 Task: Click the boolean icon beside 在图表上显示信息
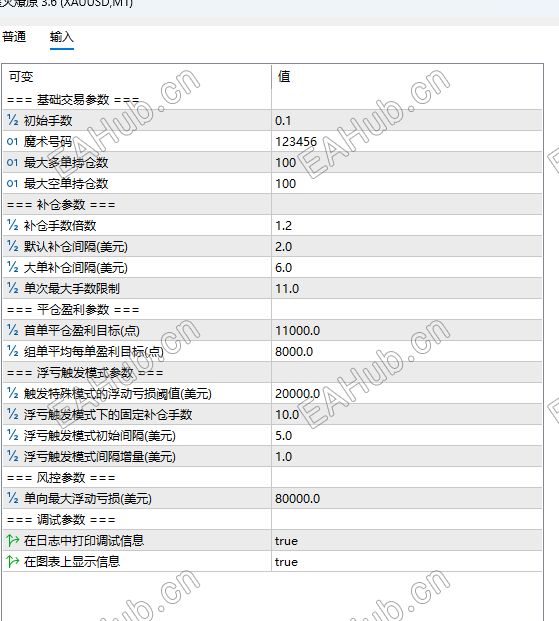(x=13, y=561)
